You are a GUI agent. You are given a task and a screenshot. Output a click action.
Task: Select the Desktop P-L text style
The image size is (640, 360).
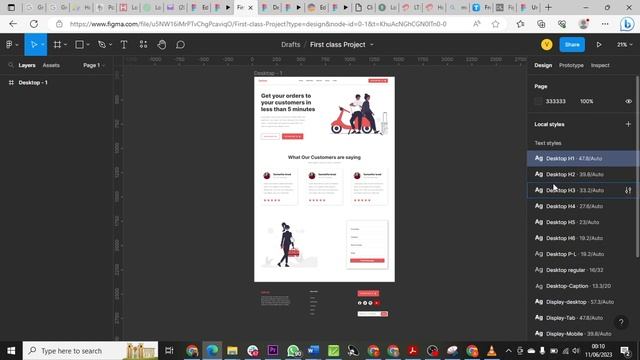582,254
